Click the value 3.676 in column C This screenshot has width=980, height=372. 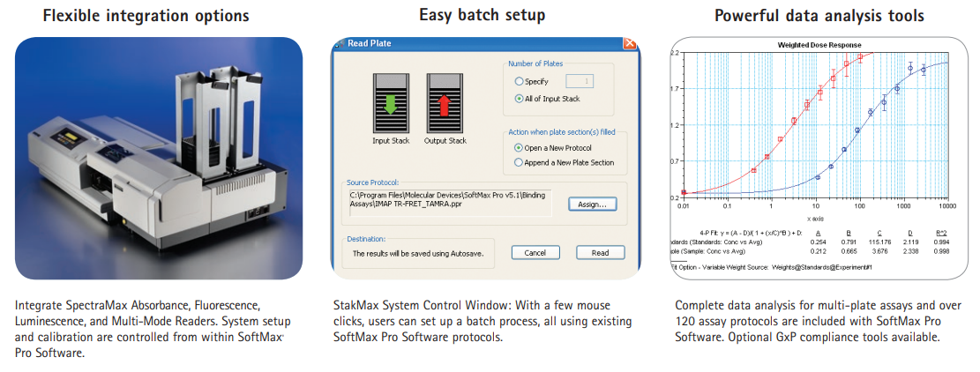pos(880,251)
